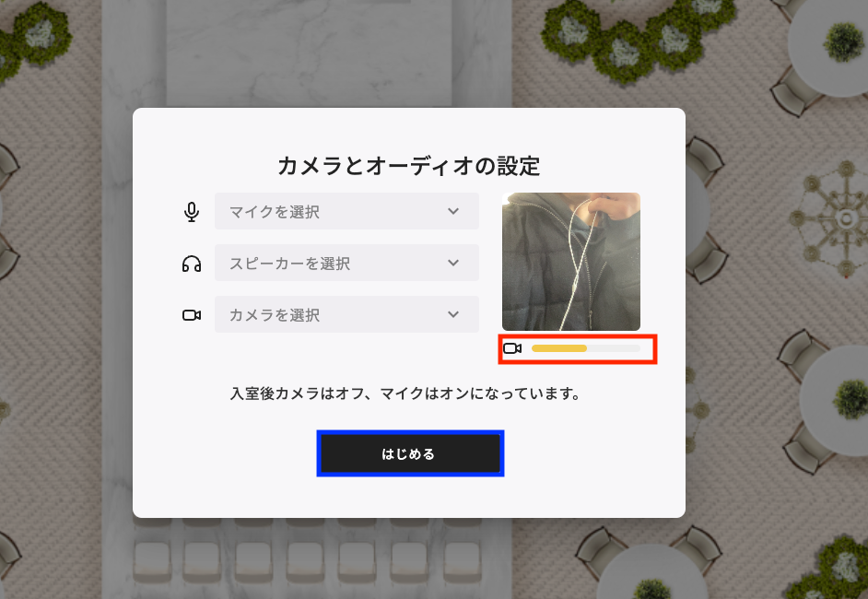
Task: Click the camera icon beside カメラを選択
Action: click(192, 315)
